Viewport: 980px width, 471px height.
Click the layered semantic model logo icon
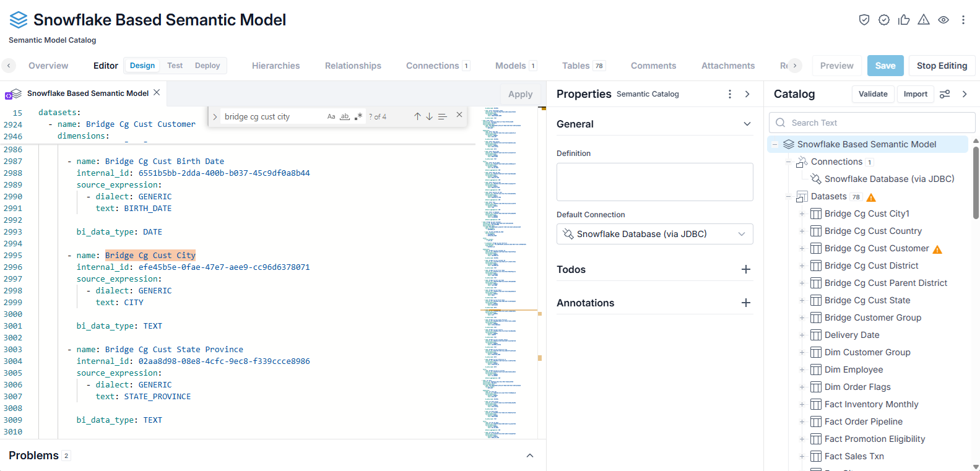point(19,20)
